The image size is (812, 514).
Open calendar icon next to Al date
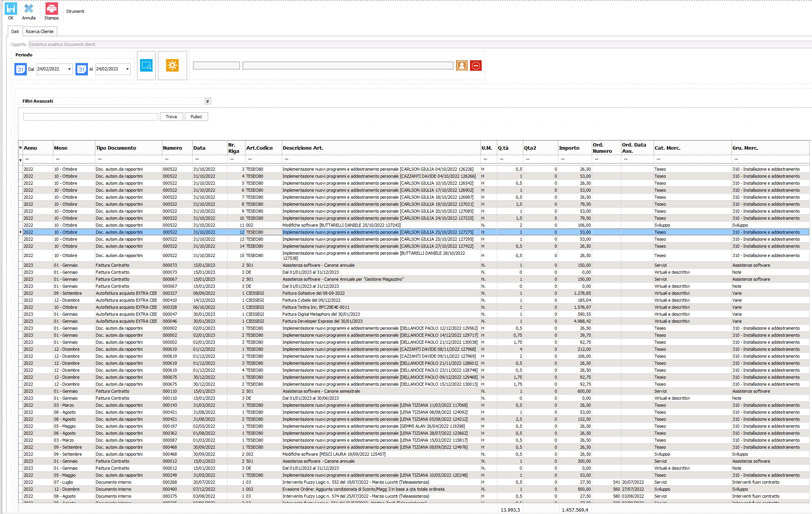81,69
